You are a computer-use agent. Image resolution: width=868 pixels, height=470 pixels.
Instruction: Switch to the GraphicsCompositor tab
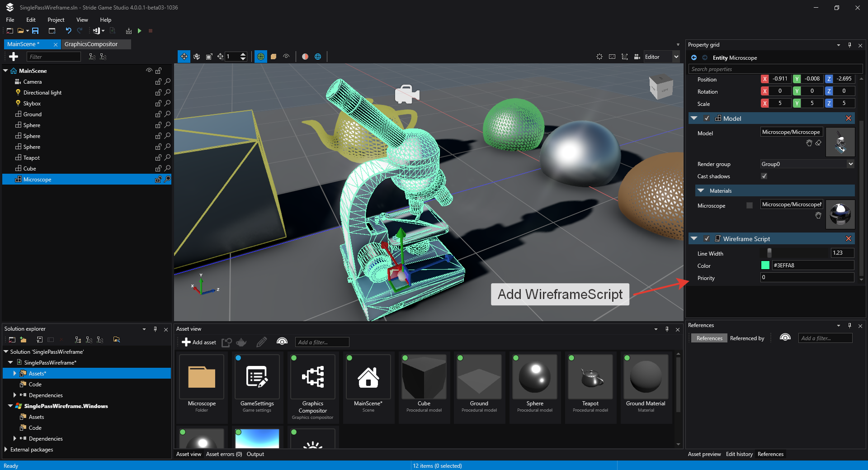point(91,44)
